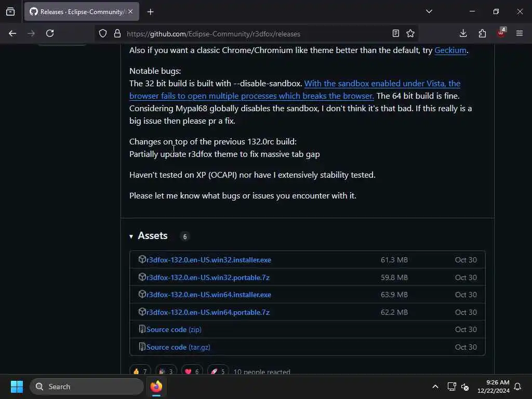Screen dimensions: 532x399
Task: Click the site security padlock icon
Action: pyautogui.click(x=117, y=33)
